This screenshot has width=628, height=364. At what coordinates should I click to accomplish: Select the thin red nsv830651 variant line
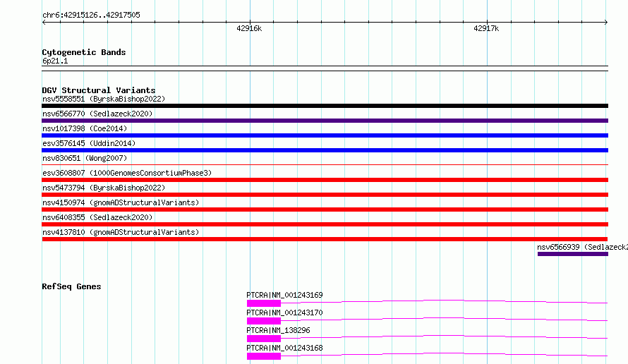tap(325, 164)
